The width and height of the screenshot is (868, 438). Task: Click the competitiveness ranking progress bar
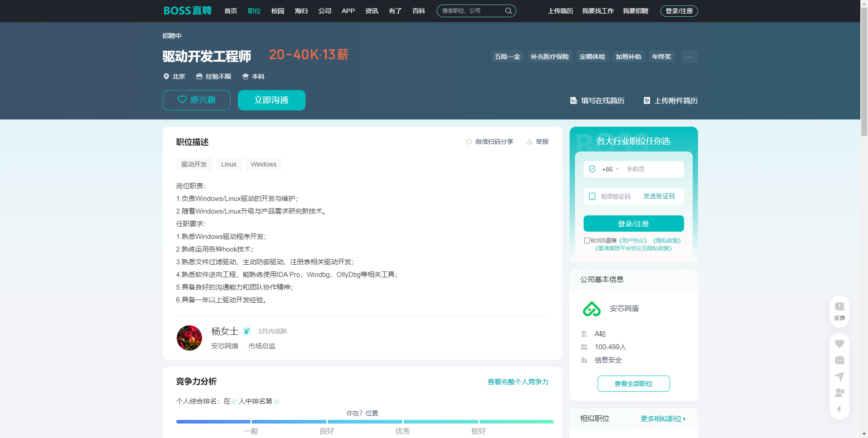pos(364,422)
